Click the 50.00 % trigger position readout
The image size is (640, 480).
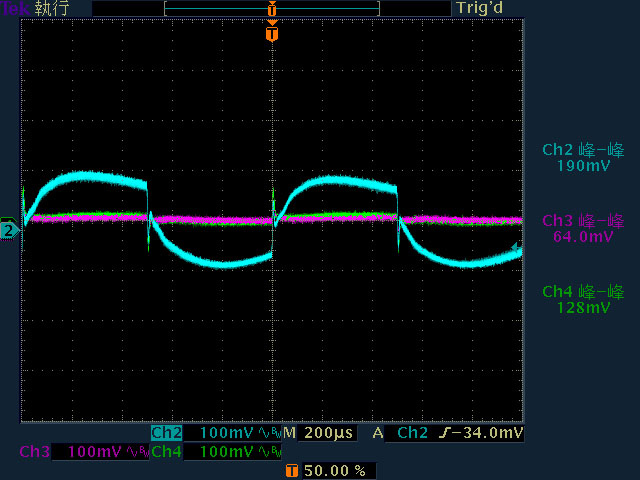[335, 471]
